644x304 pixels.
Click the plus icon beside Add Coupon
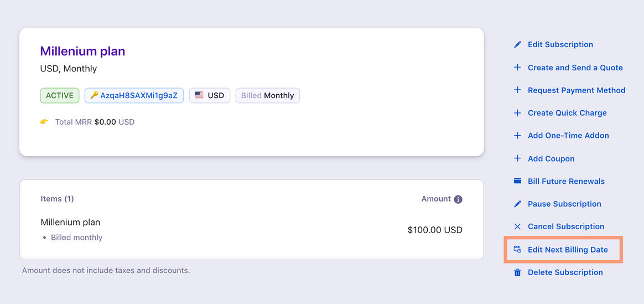(517, 158)
